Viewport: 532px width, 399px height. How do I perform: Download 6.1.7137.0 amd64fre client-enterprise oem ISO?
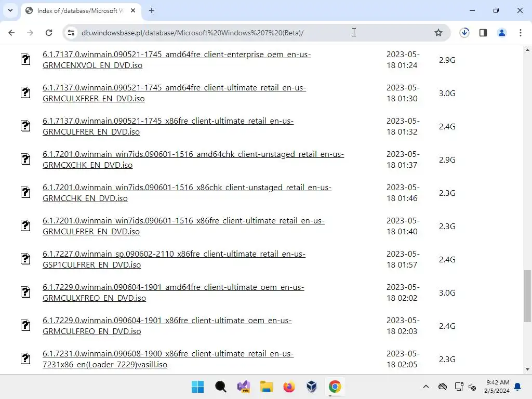pos(177,60)
